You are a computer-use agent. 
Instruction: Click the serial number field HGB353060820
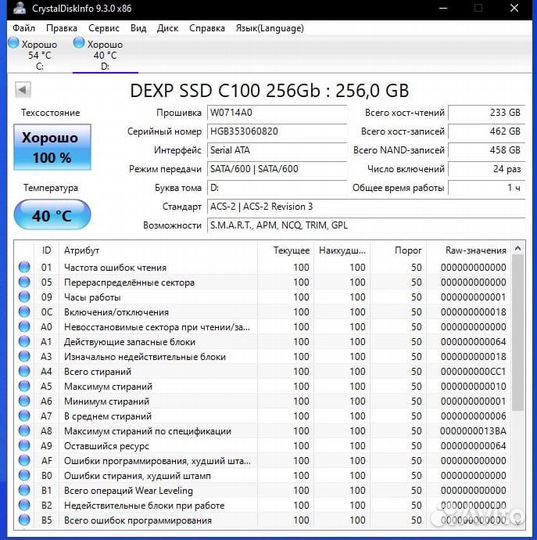click(277, 131)
